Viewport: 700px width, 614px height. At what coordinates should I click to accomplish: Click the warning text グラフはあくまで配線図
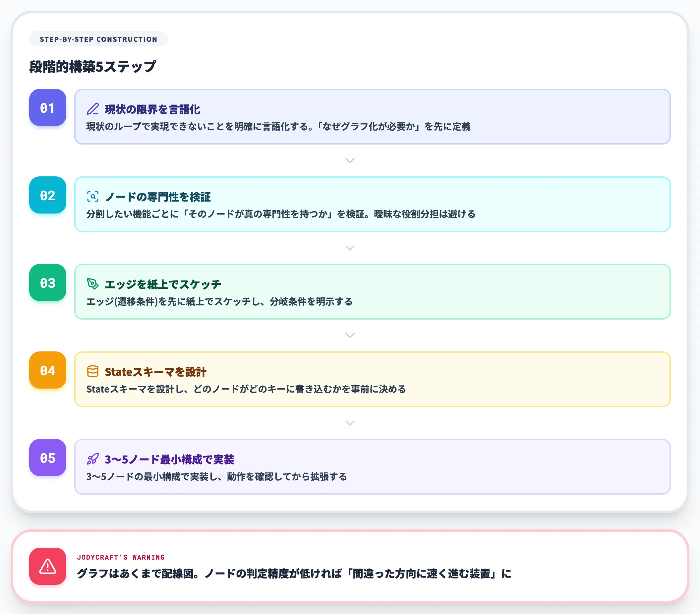pos(294,573)
